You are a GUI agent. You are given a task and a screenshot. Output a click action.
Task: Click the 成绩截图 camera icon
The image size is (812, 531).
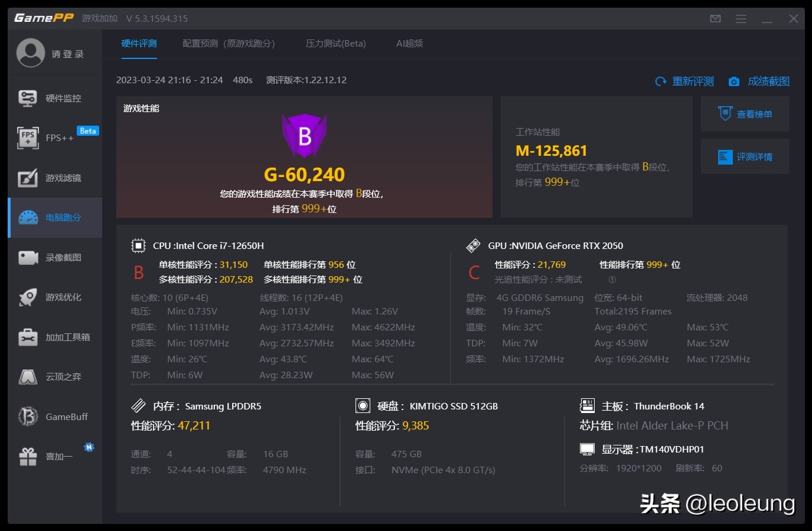(733, 81)
